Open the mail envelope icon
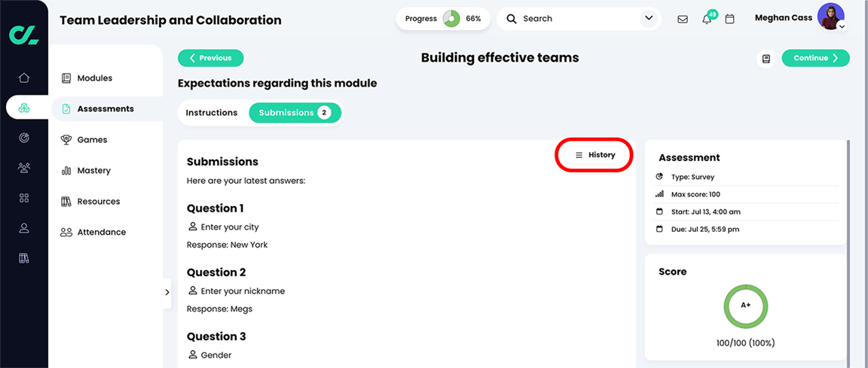The width and height of the screenshot is (868, 368). click(683, 19)
